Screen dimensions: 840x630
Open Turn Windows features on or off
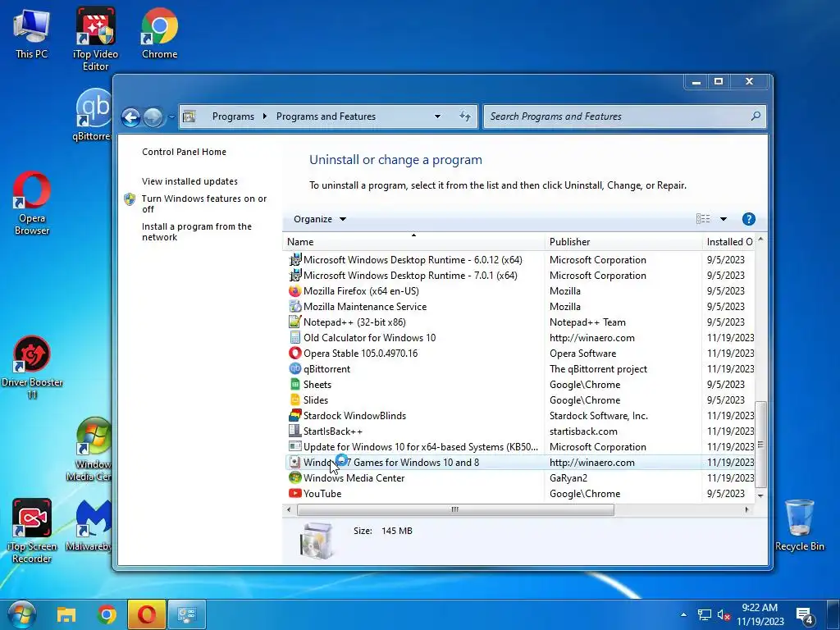[203, 203]
